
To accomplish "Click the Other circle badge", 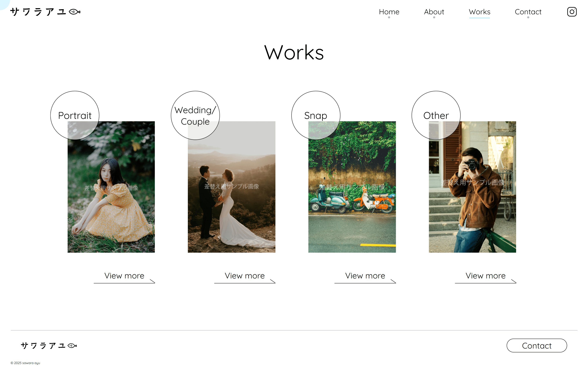I will (x=436, y=115).
